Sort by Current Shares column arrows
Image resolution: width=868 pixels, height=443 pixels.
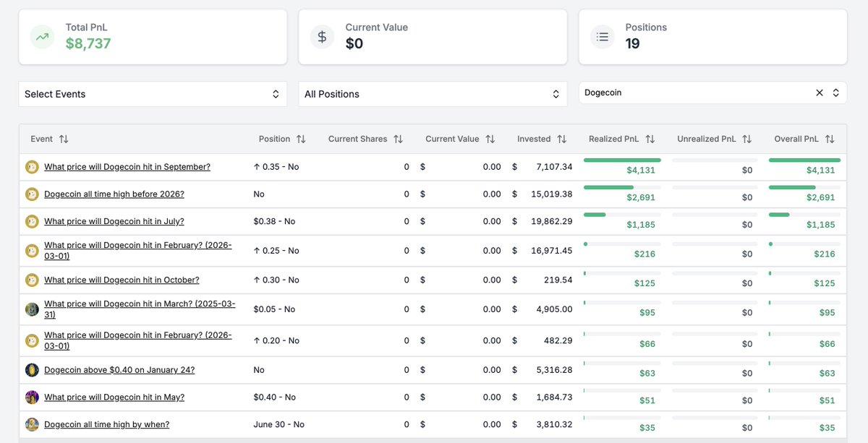[x=398, y=139]
